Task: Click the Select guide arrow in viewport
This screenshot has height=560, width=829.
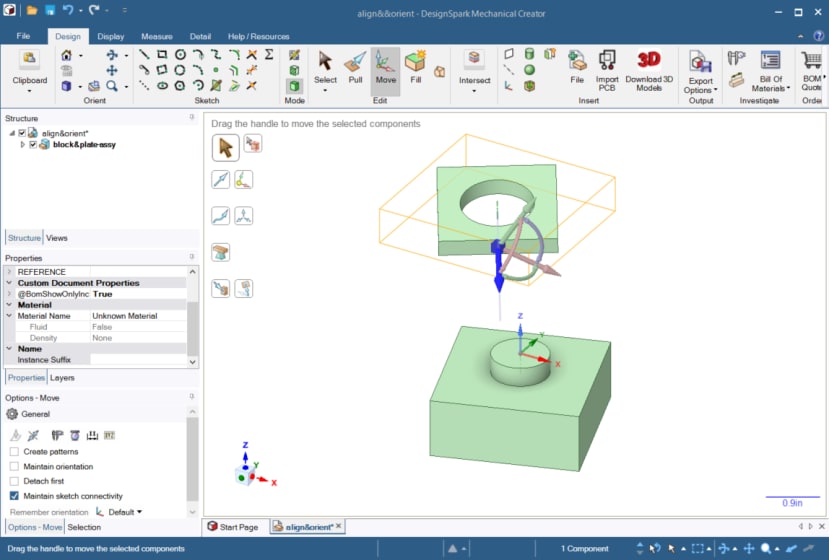Action: (226, 148)
